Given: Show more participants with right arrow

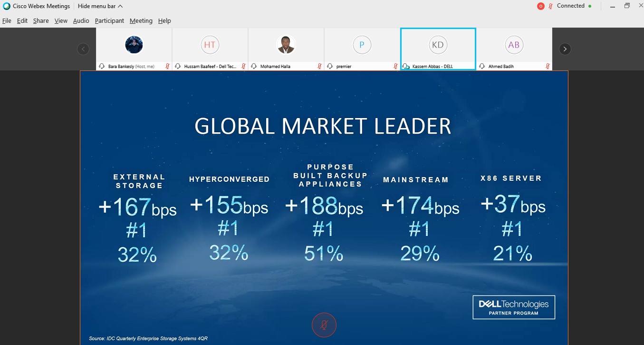Looking at the screenshot, I should [565, 49].
